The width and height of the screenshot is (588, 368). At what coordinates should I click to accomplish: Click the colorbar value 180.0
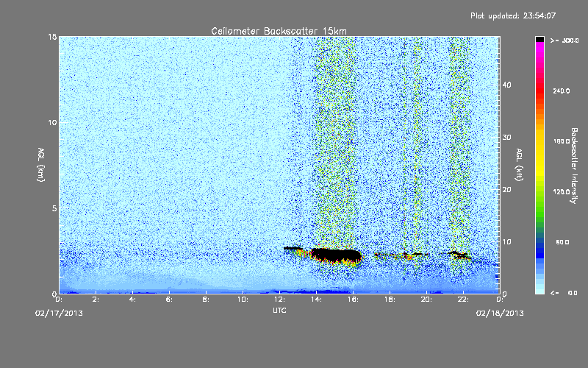pyautogui.click(x=562, y=141)
